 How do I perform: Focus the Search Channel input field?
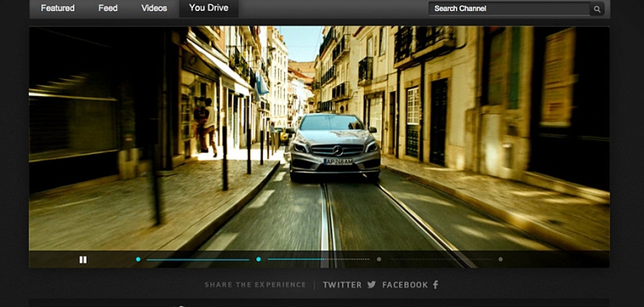[509, 8]
